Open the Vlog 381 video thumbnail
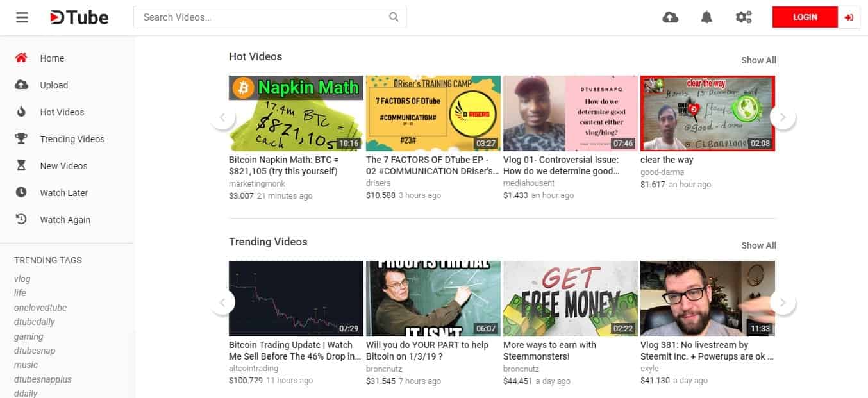Viewport: 868px width, 398px height. (708, 299)
